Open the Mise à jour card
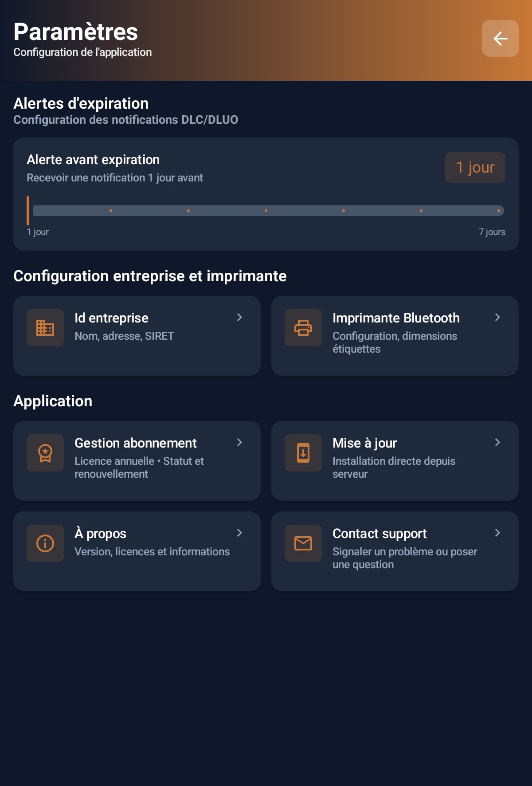Screen dimensions: 532x786 coord(395,461)
